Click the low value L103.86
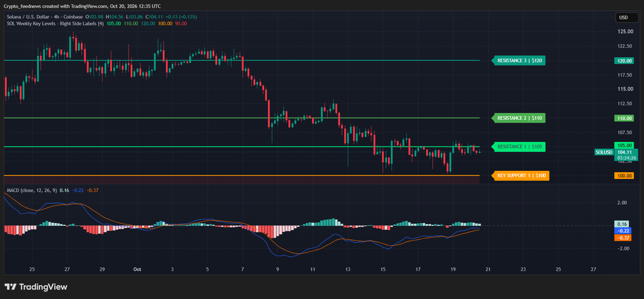Viewport: 644px width, 299px height. coord(135,17)
